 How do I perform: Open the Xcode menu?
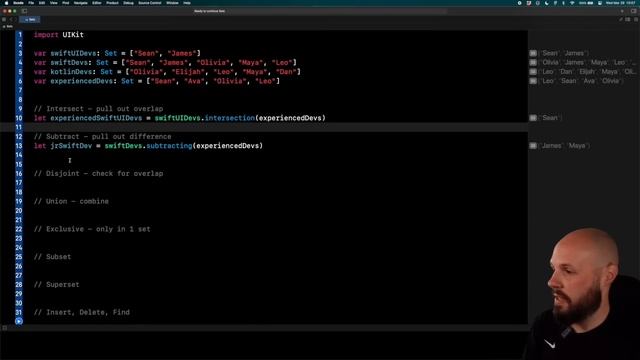click(18, 3)
